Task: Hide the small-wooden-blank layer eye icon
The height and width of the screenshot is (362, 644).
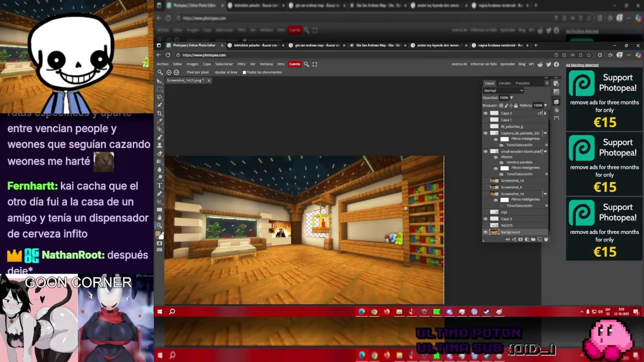Action: point(486,151)
